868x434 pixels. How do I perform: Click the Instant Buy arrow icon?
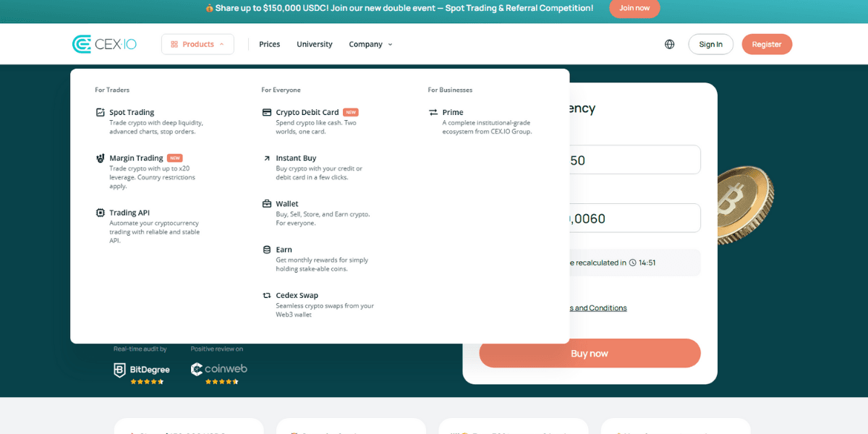click(267, 158)
